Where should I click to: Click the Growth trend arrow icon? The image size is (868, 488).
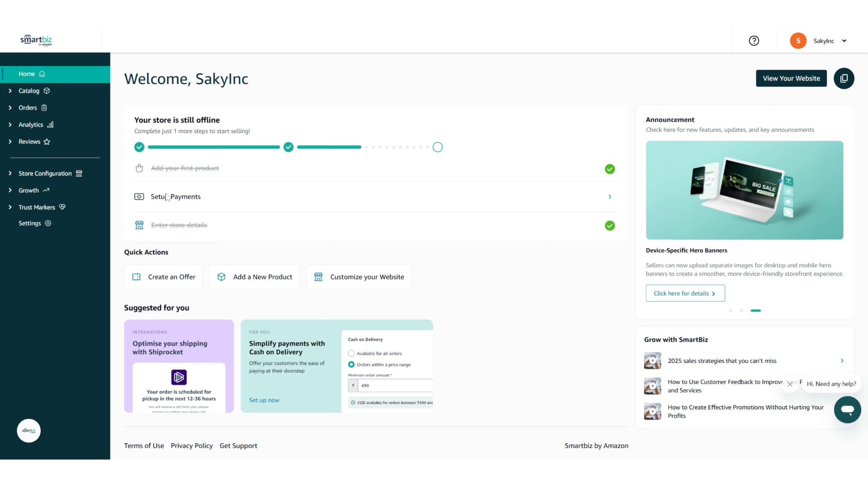46,190
